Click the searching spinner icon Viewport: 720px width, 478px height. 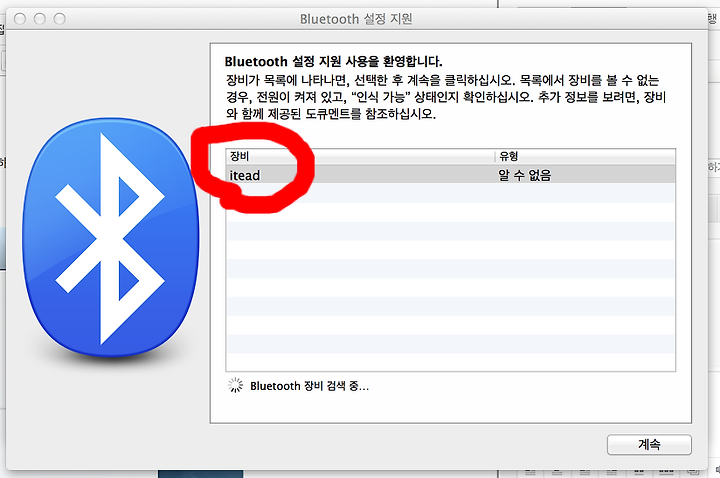click(236, 386)
